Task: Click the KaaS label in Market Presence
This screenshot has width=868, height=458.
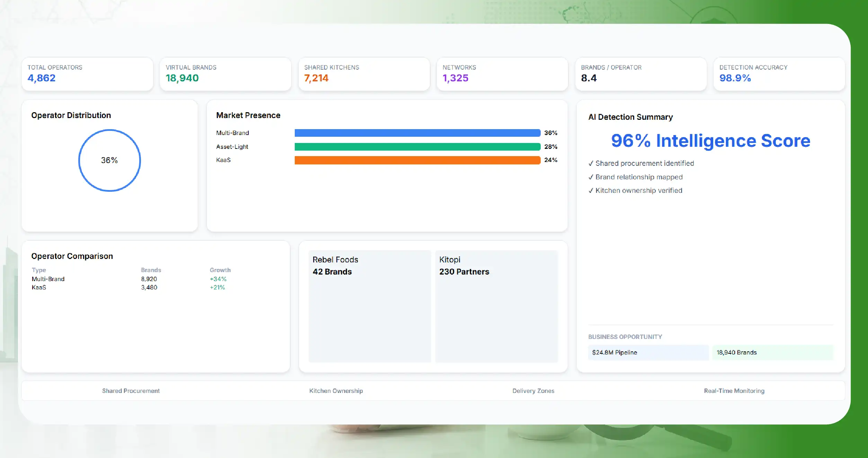Action: tap(223, 160)
